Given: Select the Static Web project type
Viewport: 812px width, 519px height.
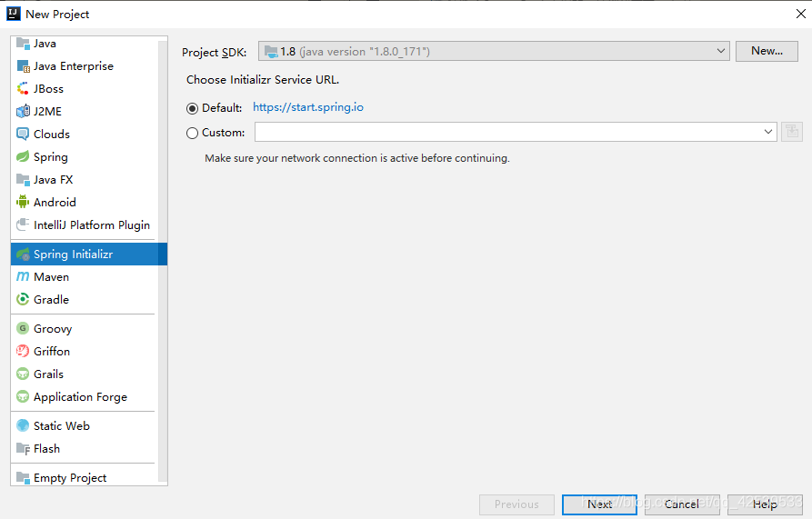Looking at the screenshot, I should (84, 426).
